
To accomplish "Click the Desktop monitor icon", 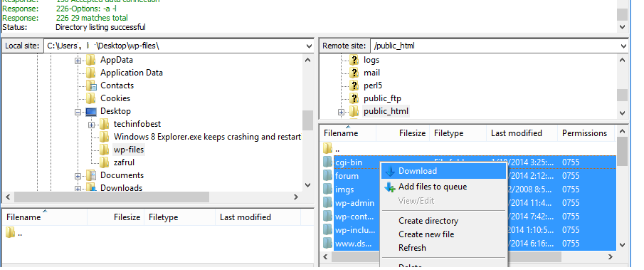I will point(91,111).
